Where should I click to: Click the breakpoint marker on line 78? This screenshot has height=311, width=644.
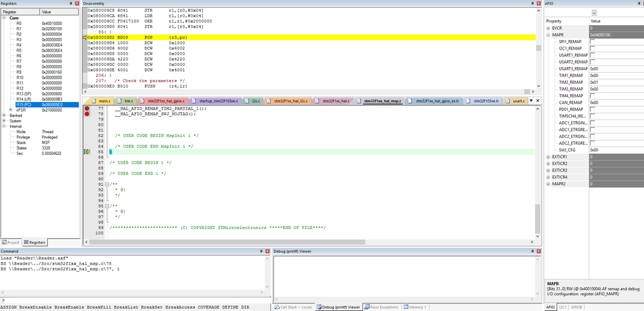click(86, 114)
